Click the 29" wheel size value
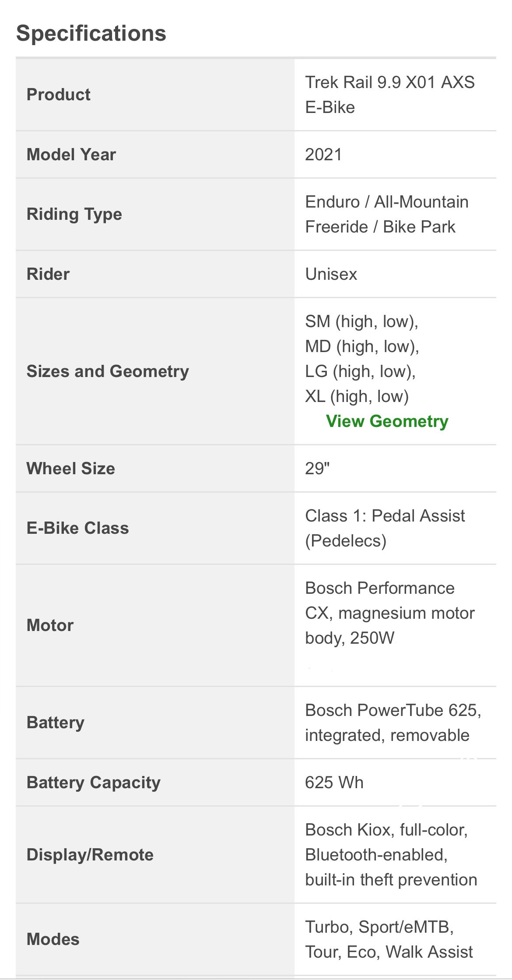This screenshot has height=980, width=512. pos(317,469)
